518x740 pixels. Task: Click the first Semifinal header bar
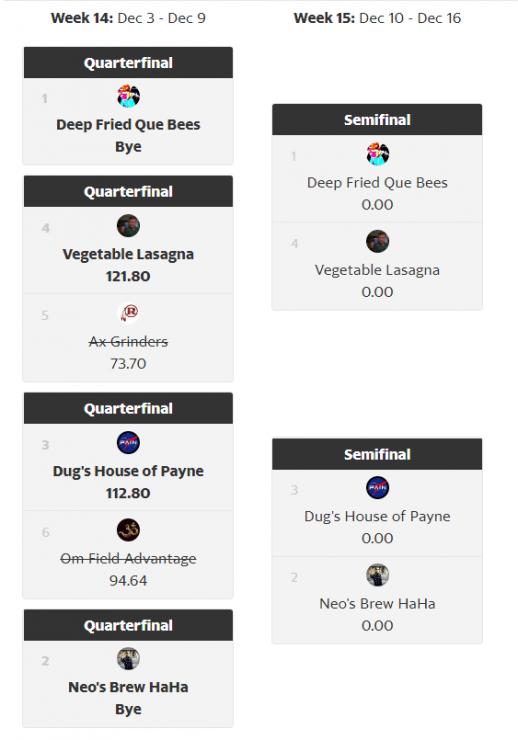tap(377, 120)
